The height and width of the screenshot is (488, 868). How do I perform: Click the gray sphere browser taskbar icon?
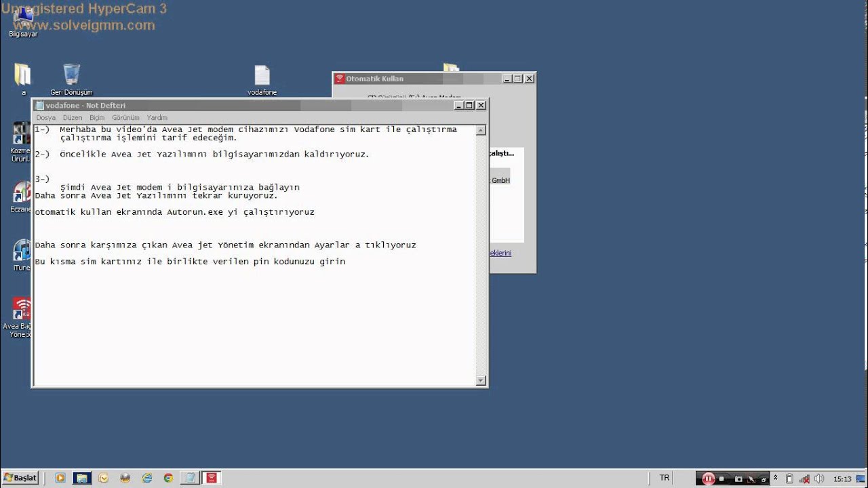click(125, 478)
